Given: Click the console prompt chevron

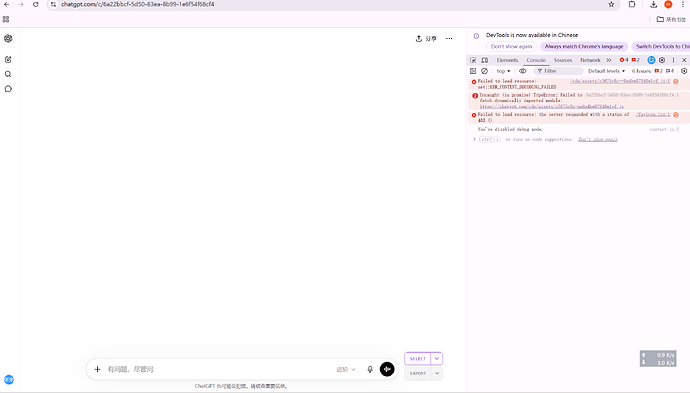Looking at the screenshot, I should pyautogui.click(x=474, y=140).
